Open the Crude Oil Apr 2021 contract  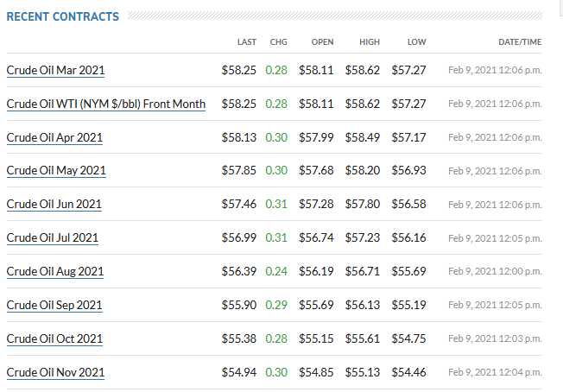pyautogui.click(x=54, y=137)
